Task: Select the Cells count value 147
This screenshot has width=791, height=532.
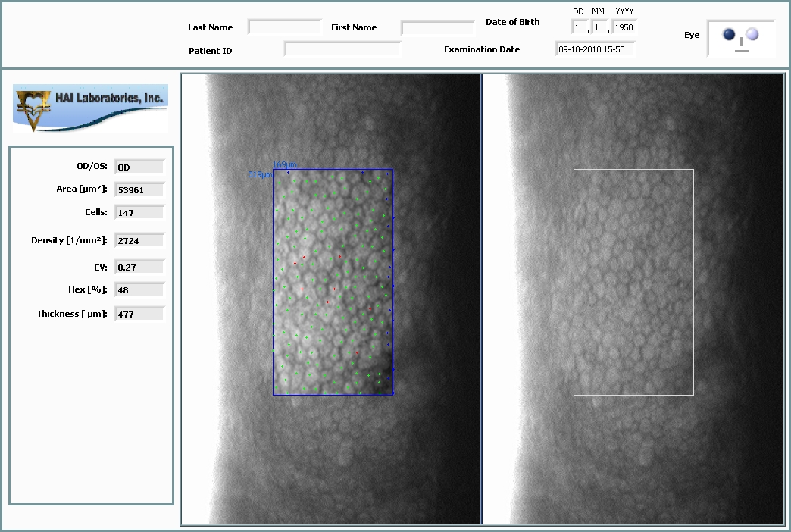Action: 139,212
